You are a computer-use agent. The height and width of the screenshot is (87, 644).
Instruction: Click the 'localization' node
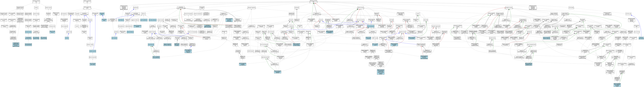[x=297, y=7]
